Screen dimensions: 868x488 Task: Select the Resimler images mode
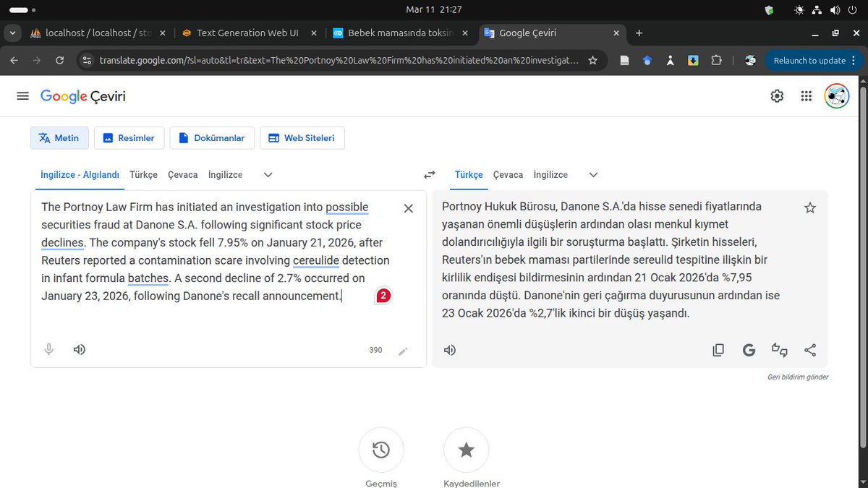(x=129, y=138)
